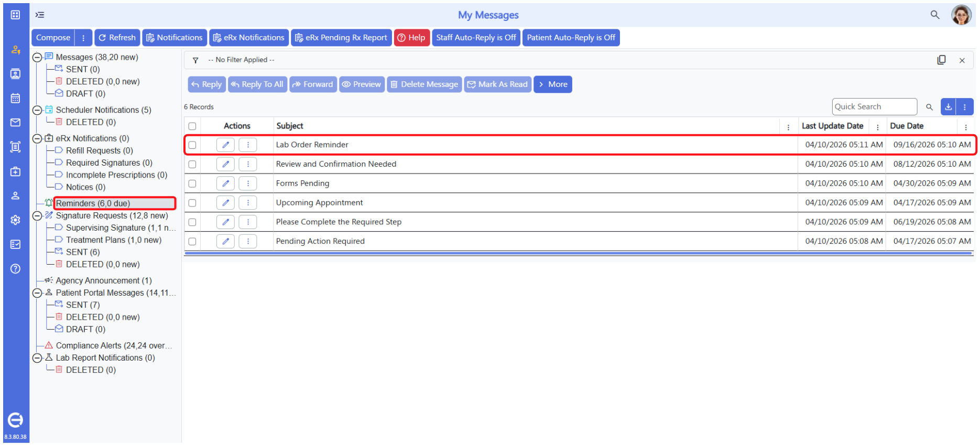
Task: Open more actions for Forms Pending row
Action: click(248, 183)
